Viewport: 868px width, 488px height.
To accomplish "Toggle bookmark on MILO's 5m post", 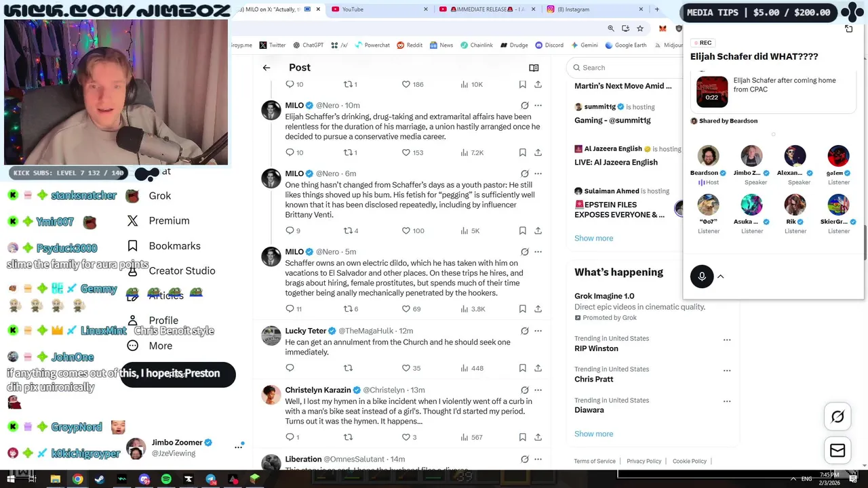I will click(x=522, y=309).
